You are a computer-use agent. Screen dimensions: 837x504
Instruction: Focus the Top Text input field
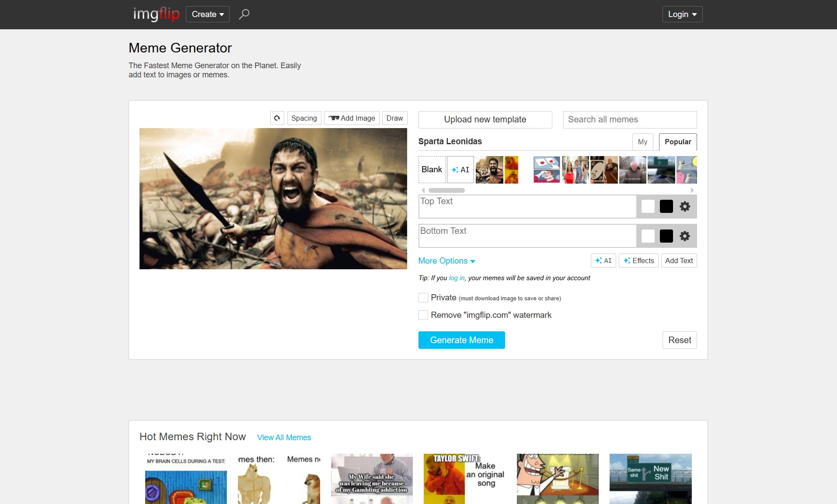click(527, 206)
